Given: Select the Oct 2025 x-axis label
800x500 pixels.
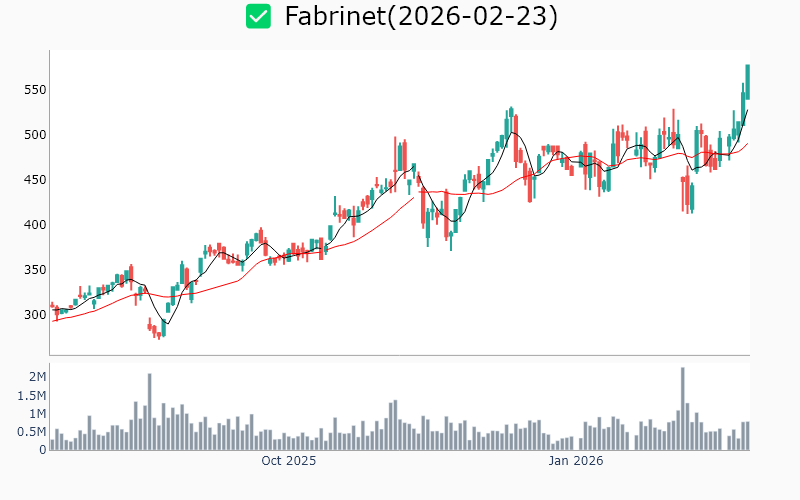Looking at the screenshot, I should coord(288,461).
